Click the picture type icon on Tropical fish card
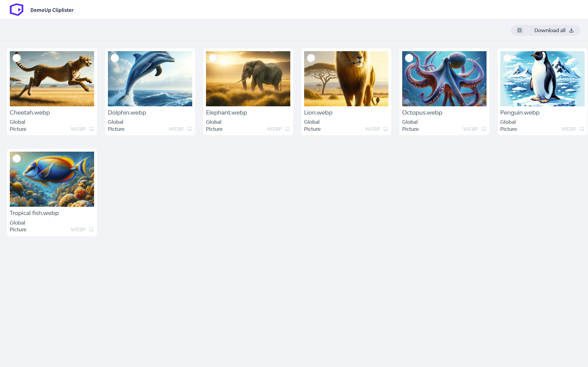Screen dimensions: 588x367 click(91, 229)
